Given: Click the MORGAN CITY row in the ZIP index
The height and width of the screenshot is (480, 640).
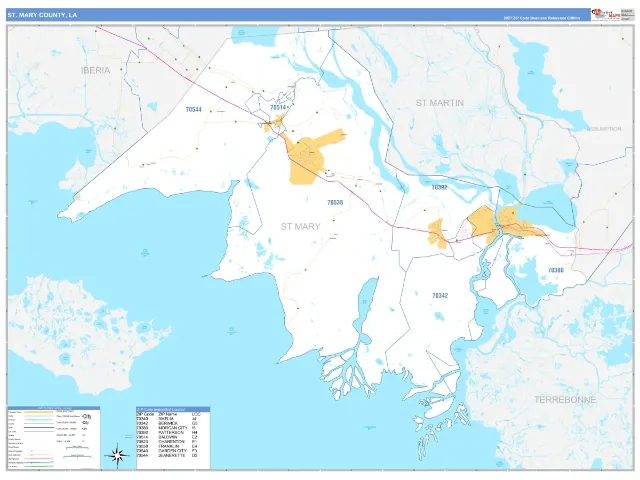Looking at the screenshot, I should (x=168, y=428).
